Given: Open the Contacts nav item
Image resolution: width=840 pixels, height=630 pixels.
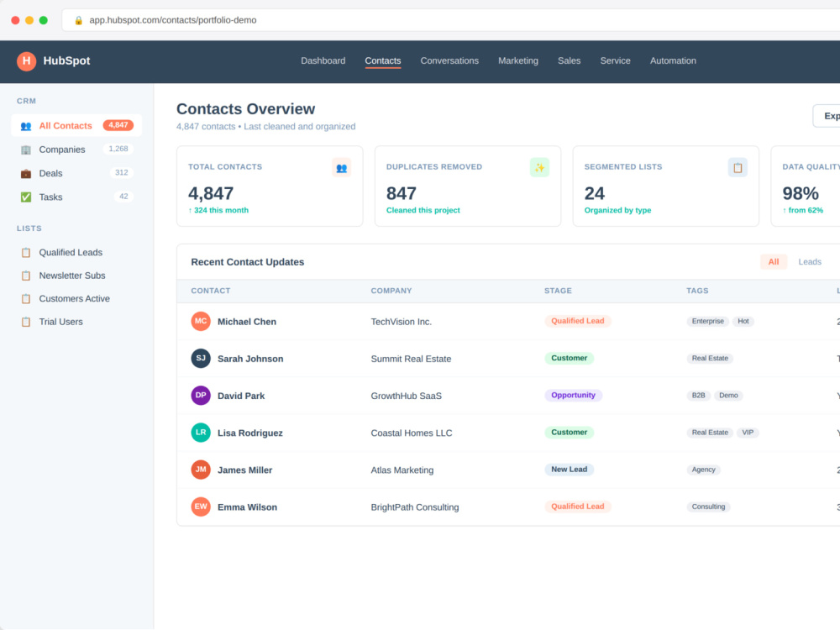Looking at the screenshot, I should click(383, 61).
